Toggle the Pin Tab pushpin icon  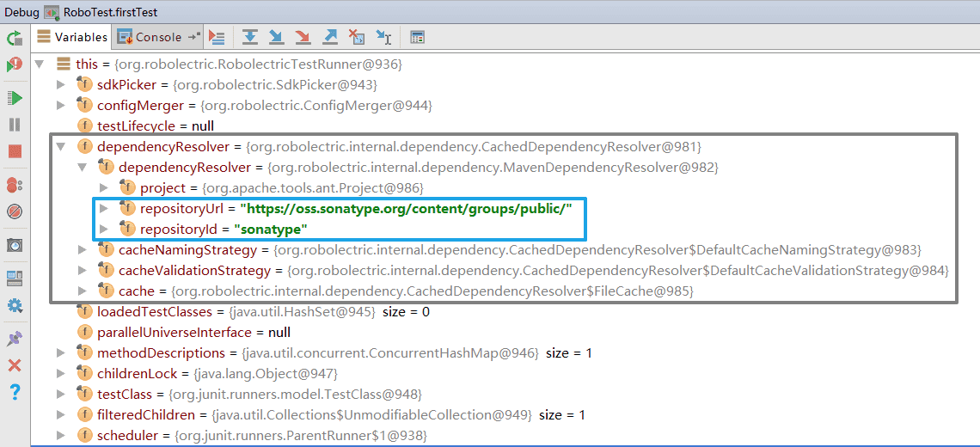click(x=15, y=339)
